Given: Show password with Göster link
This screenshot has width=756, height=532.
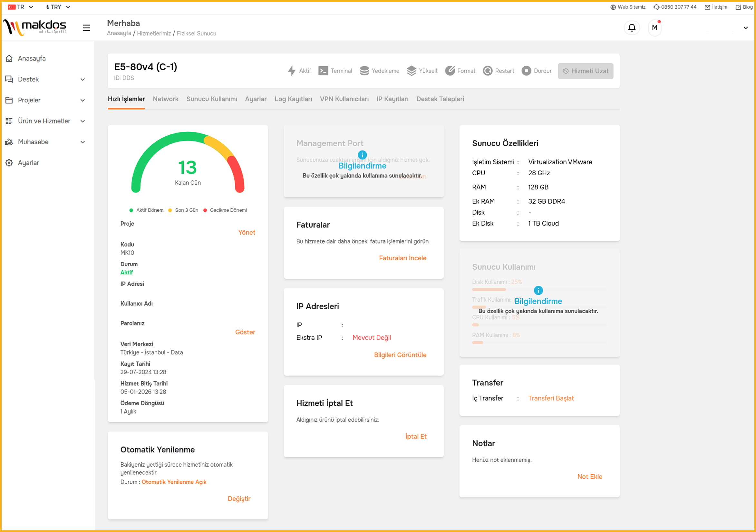Looking at the screenshot, I should click(245, 332).
